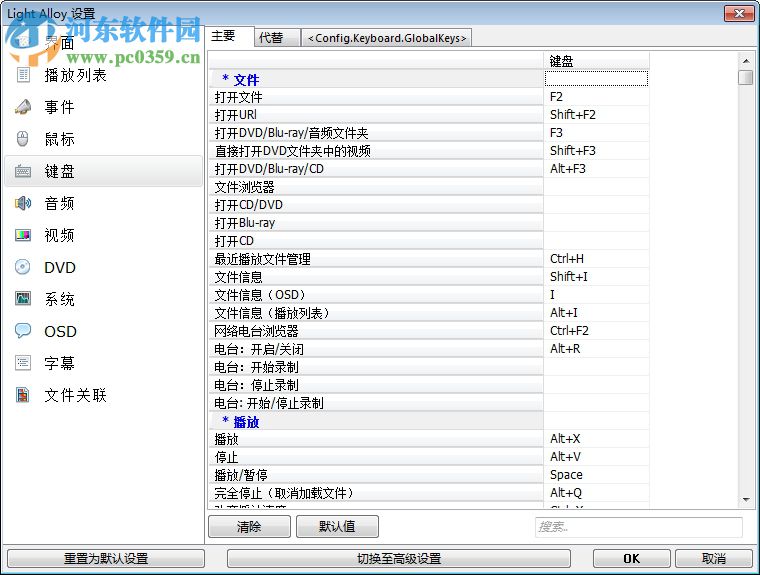Viewport: 760px width, 575px height.
Task: Click the F2 hotkey cell
Action: 596,97
